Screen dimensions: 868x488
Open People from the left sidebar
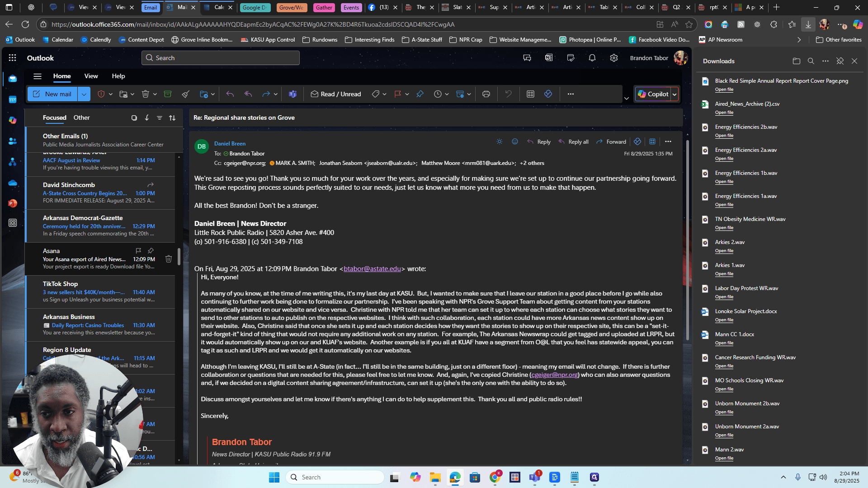[13, 141]
